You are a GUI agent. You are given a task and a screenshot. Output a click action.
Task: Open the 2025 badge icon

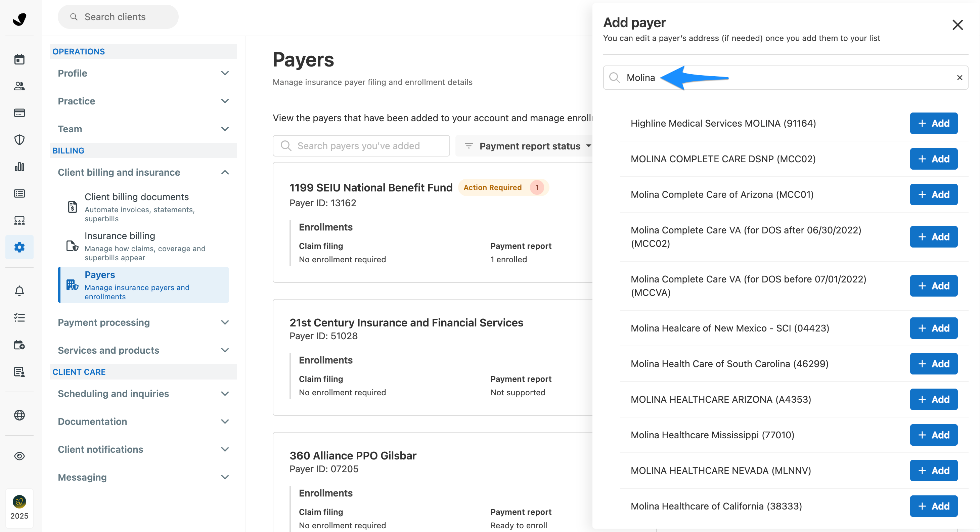pos(19,508)
